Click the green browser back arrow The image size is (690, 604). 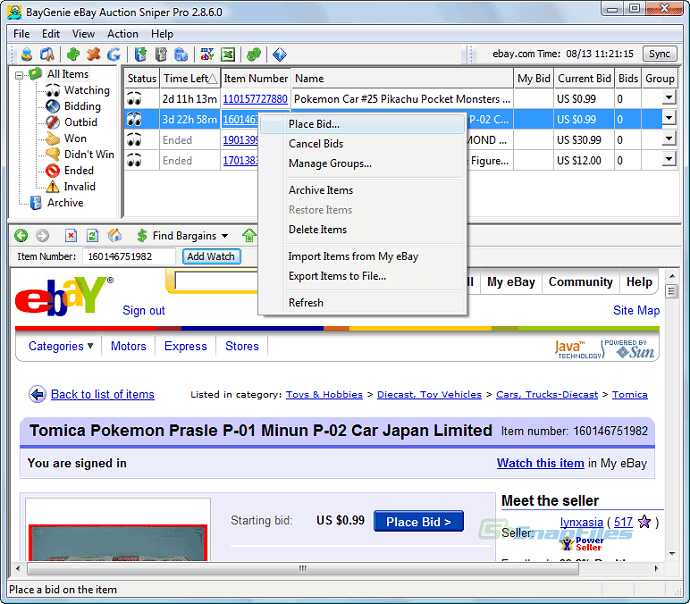click(21, 236)
